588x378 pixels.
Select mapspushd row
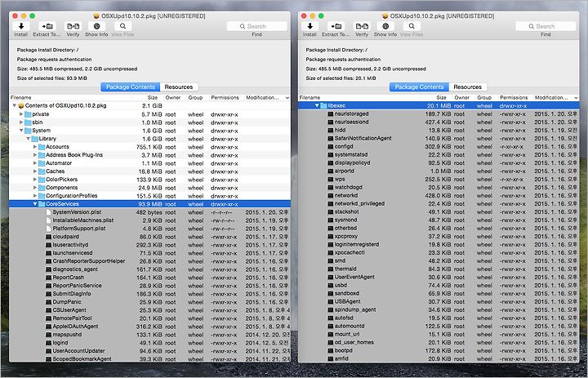pos(149,335)
